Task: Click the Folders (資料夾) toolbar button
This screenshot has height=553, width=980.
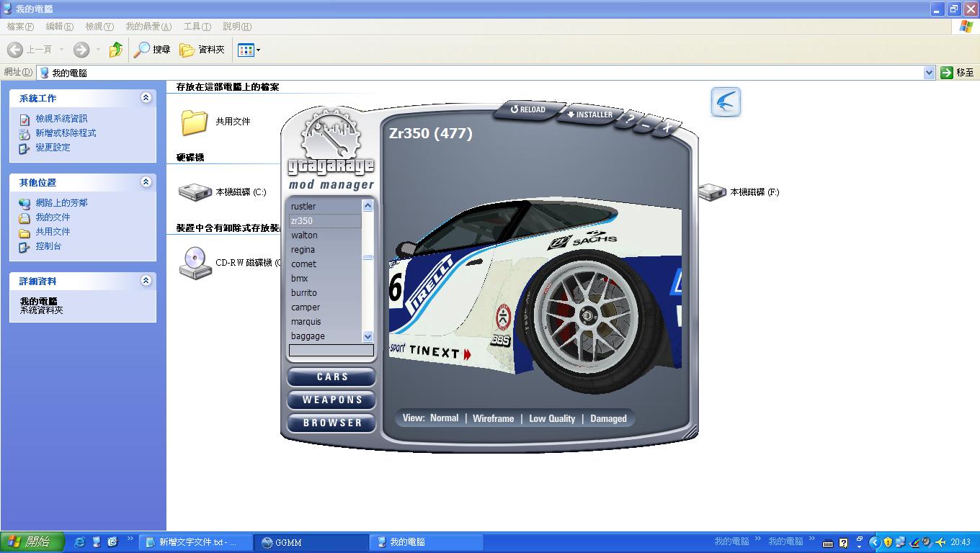Action: tap(202, 50)
